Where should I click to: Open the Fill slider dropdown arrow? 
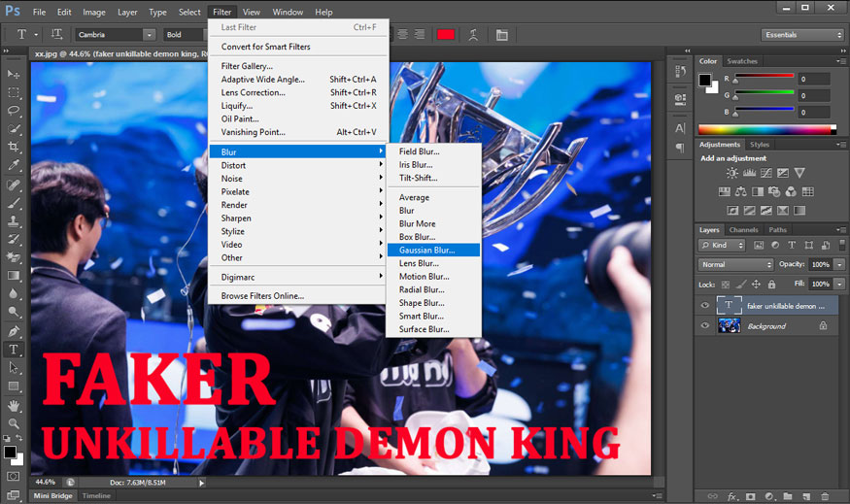point(839,284)
